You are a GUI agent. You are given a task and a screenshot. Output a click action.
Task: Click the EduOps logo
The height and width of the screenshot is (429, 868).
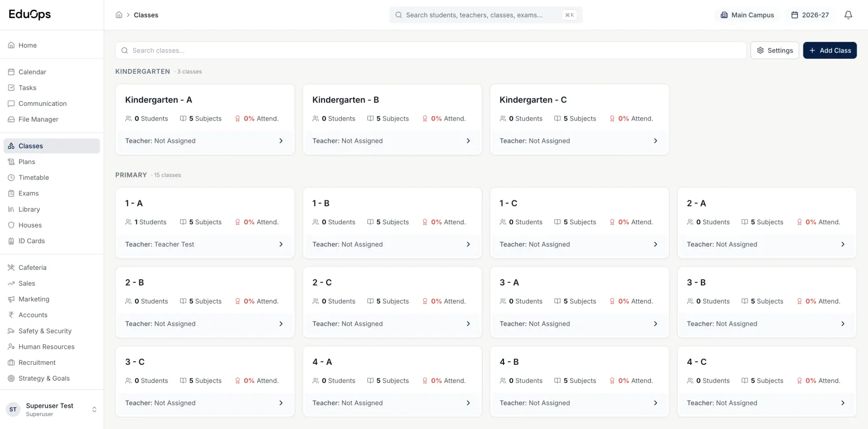[x=30, y=15]
